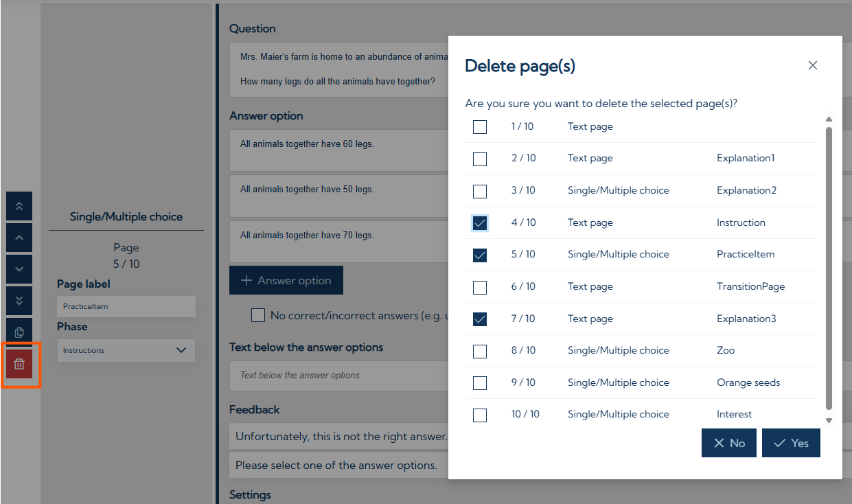
Task: Click the Text below the answer options field
Action: [x=336, y=376]
